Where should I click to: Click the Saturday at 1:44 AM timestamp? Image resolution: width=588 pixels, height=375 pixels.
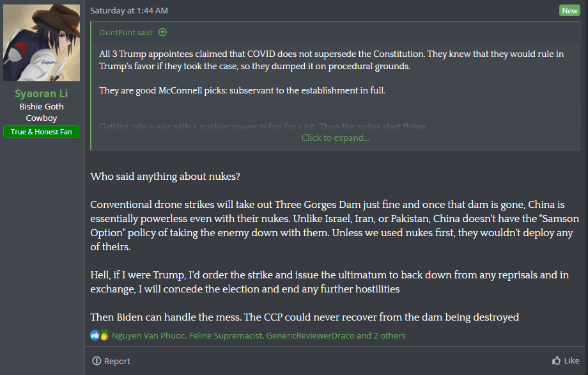(x=129, y=10)
